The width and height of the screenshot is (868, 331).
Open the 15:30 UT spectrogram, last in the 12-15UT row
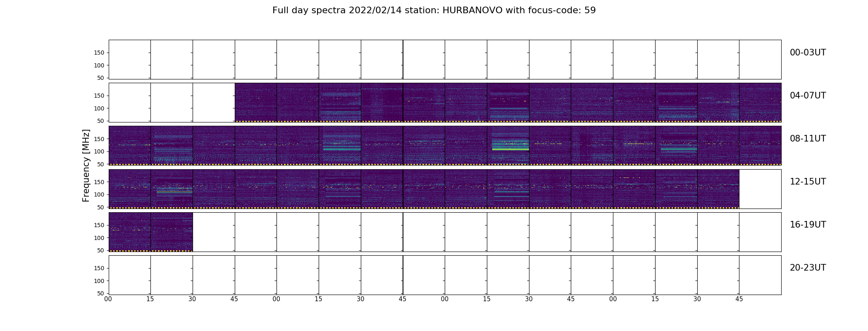tap(718, 189)
